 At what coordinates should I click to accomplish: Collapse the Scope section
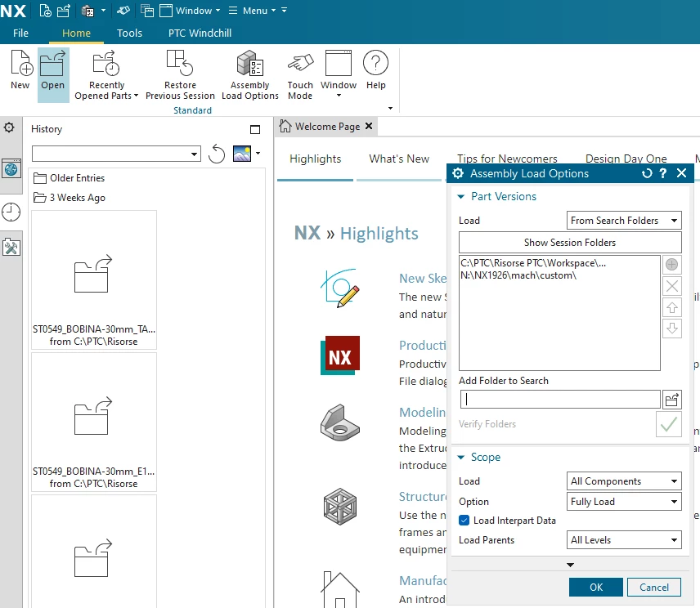pyautogui.click(x=461, y=458)
